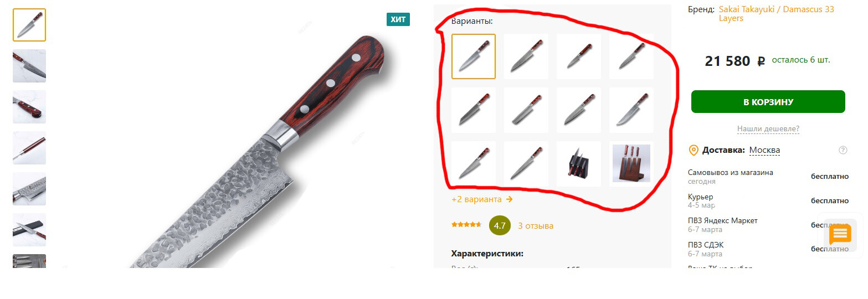Open the 3 отзыва reviews link
The width and height of the screenshot is (868, 299).
[x=536, y=226]
